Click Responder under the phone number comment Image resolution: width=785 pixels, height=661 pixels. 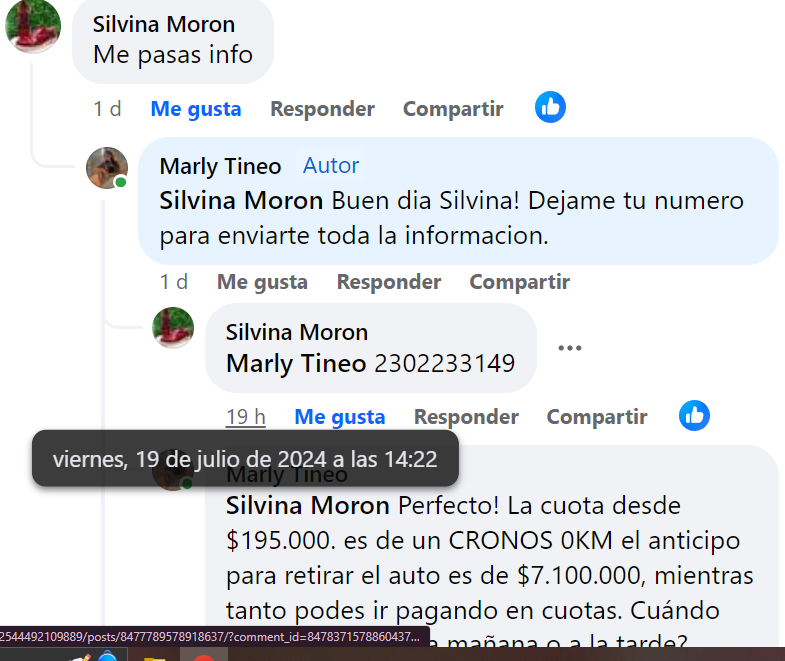click(x=466, y=417)
